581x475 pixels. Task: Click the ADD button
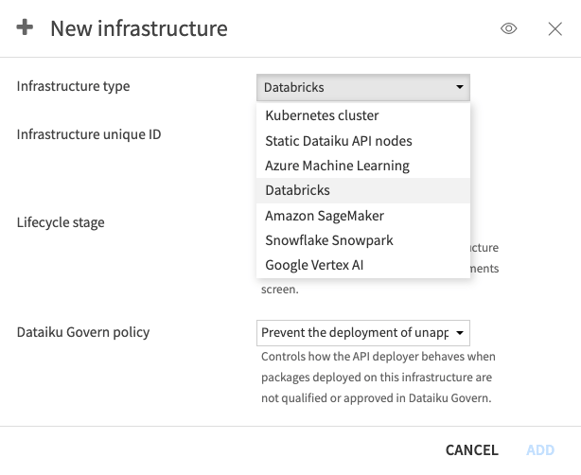(x=540, y=450)
